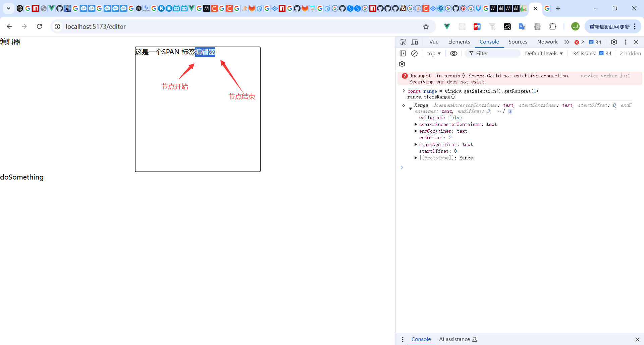The image size is (644, 345).
Task: Switch to the Network tab
Action: pos(547,42)
